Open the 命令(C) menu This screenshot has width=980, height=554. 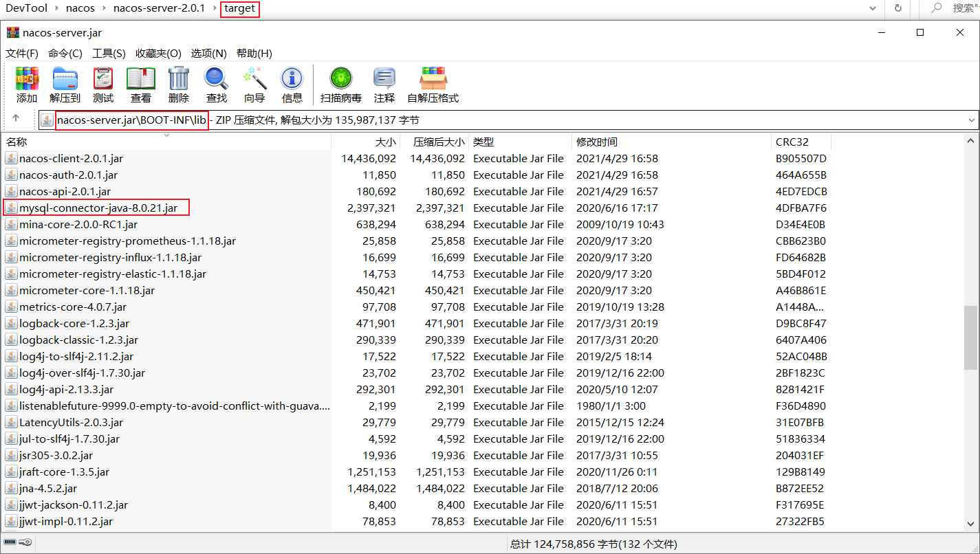[65, 53]
